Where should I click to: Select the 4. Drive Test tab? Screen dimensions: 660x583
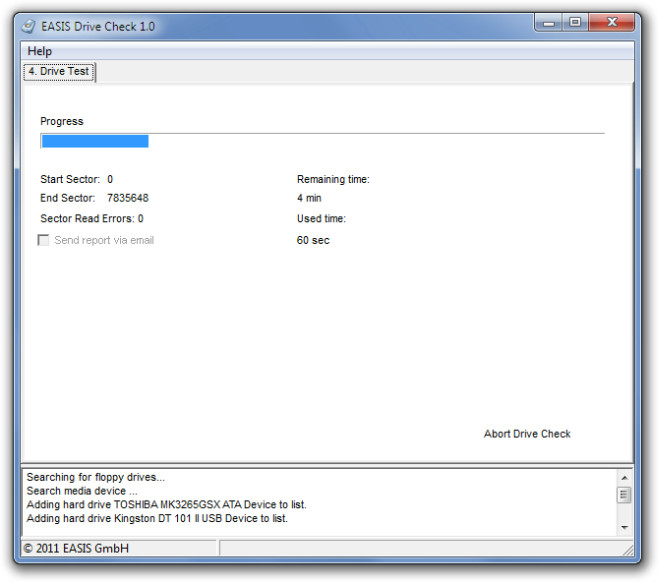point(59,72)
